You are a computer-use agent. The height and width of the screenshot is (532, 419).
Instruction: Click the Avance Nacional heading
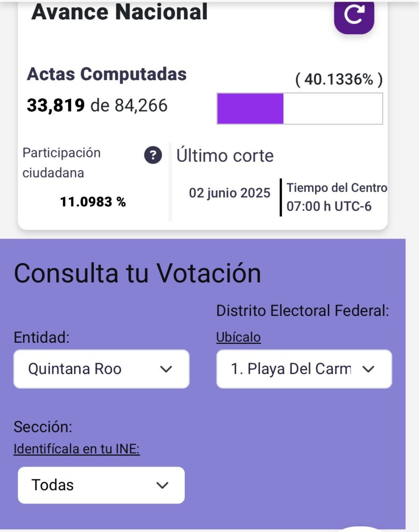(x=119, y=12)
